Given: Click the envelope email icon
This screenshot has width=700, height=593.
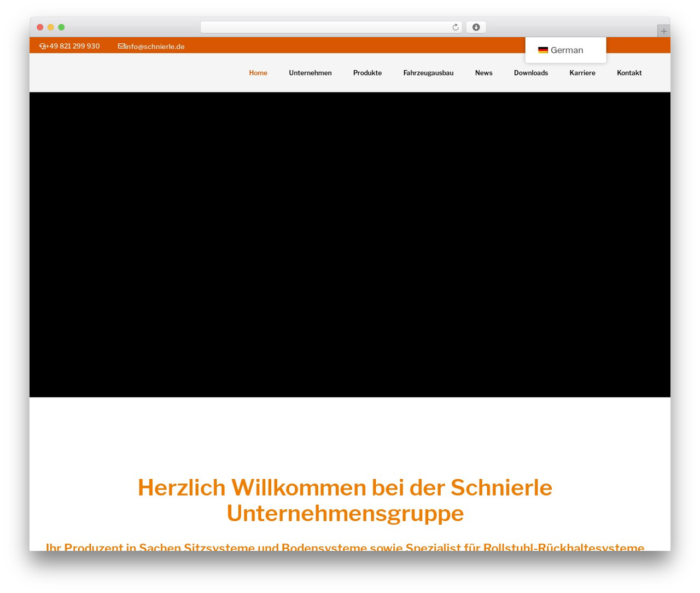Looking at the screenshot, I should (x=121, y=46).
